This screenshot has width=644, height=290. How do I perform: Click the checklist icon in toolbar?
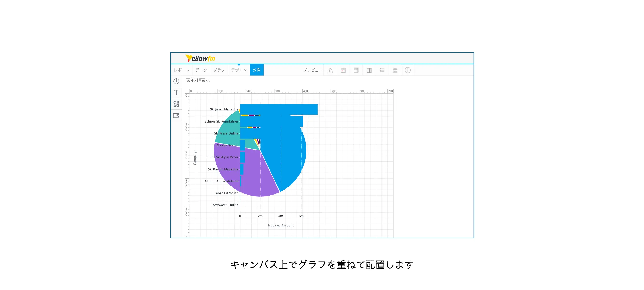382,70
